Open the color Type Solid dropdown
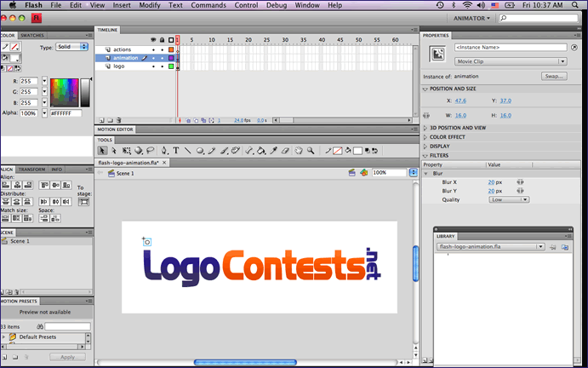The image size is (588, 368). 72,47
